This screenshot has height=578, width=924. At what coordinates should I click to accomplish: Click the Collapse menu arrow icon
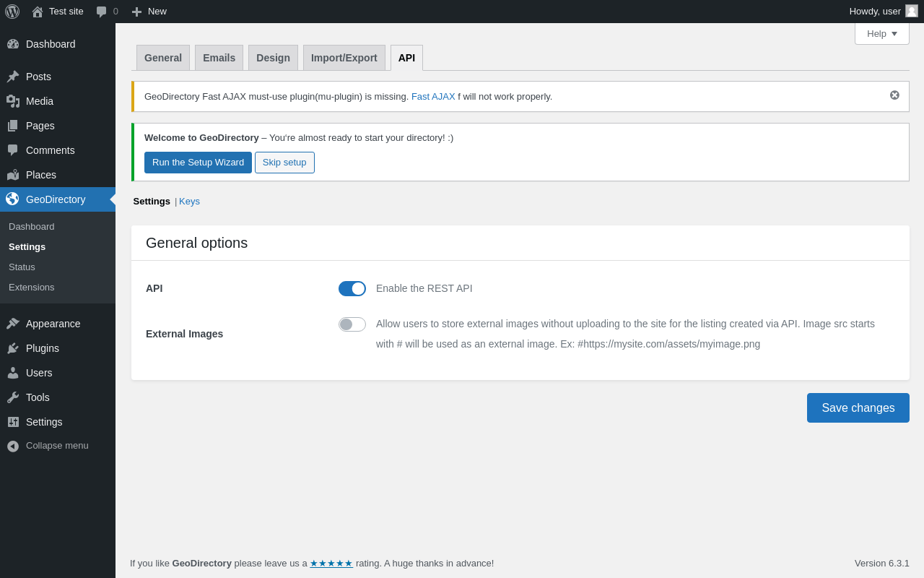click(13, 447)
